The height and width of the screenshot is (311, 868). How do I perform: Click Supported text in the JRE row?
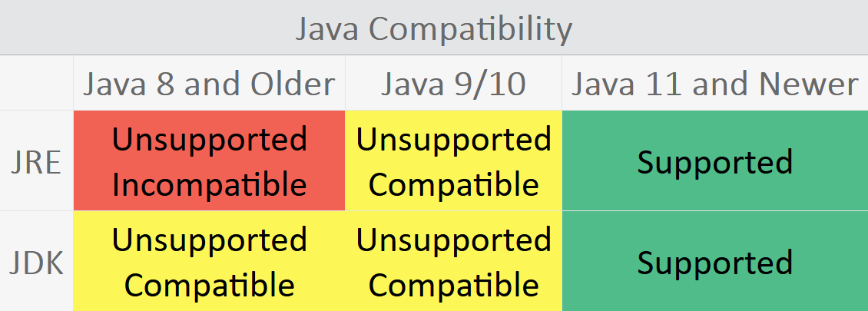coord(715,163)
